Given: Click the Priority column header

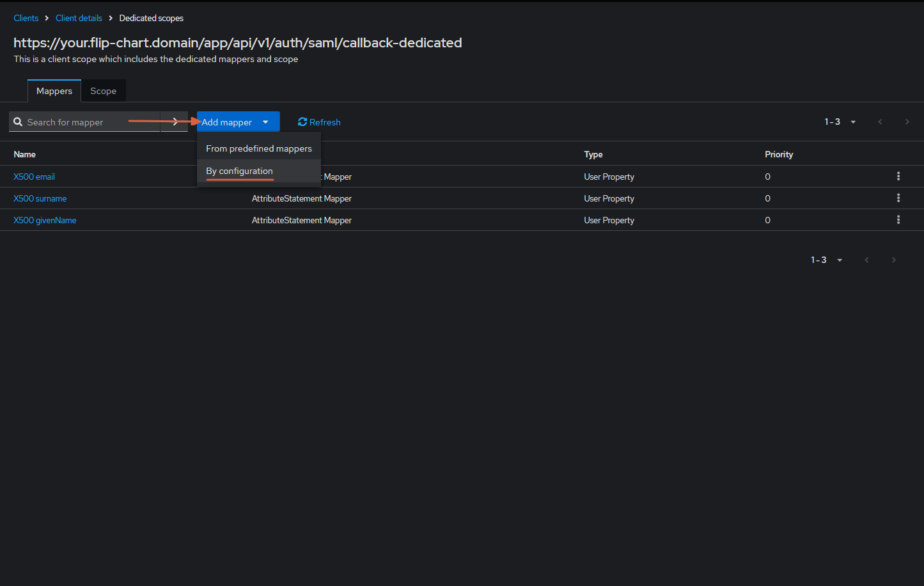Looking at the screenshot, I should pyautogui.click(x=779, y=154).
